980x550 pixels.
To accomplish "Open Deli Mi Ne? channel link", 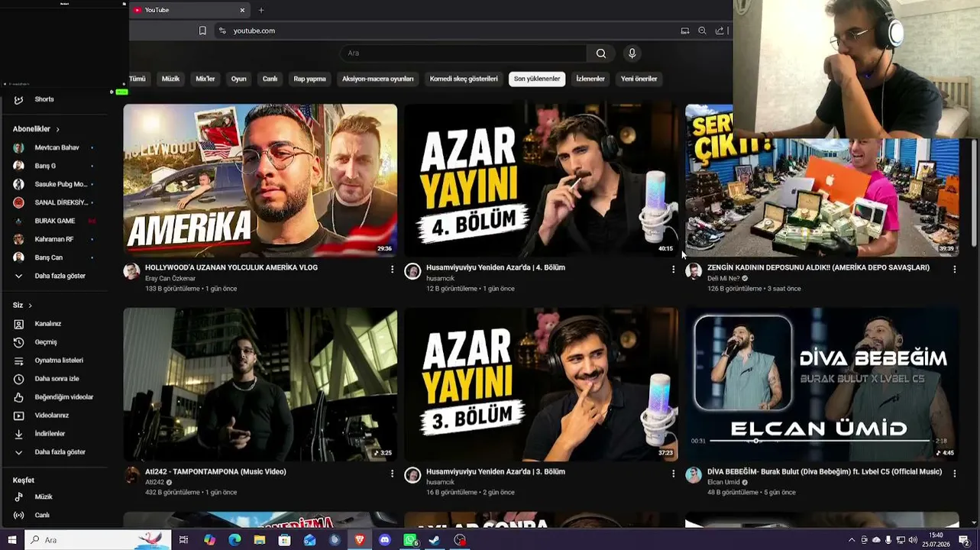I will click(x=723, y=278).
